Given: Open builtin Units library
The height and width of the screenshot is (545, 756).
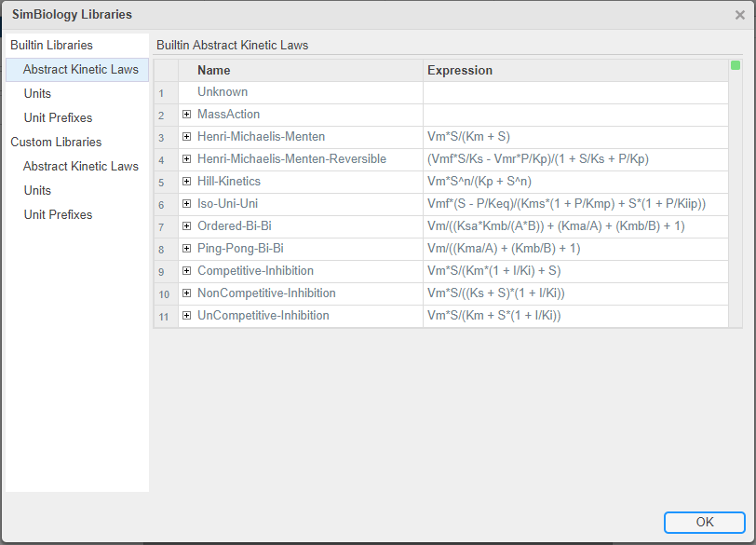Looking at the screenshot, I should 37,94.
